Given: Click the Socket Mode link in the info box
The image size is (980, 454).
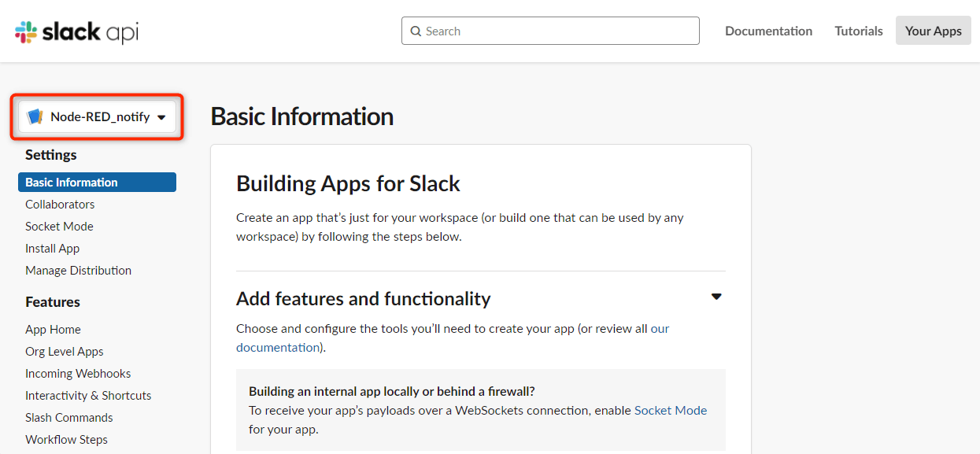Looking at the screenshot, I should pyautogui.click(x=671, y=410).
